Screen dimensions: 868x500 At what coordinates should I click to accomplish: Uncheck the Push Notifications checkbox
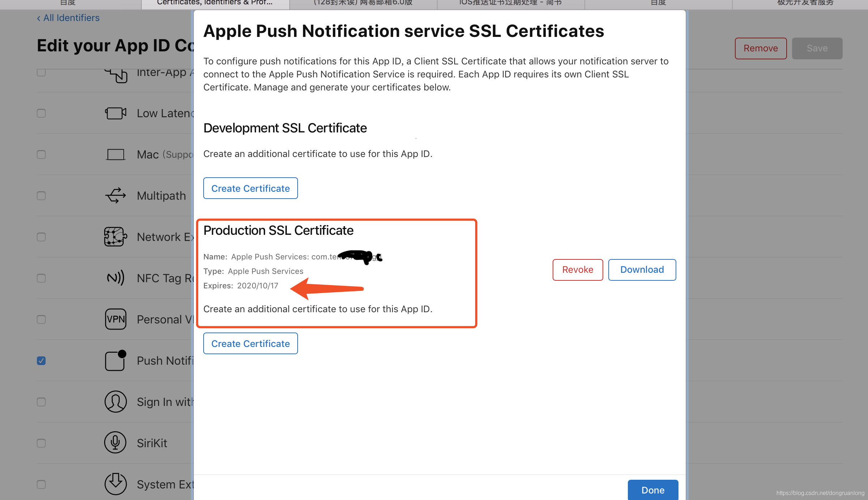[x=41, y=361]
